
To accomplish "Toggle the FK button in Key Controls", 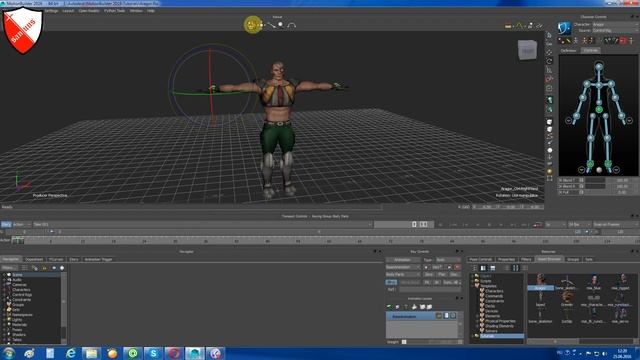I will (x=427, y=282).
